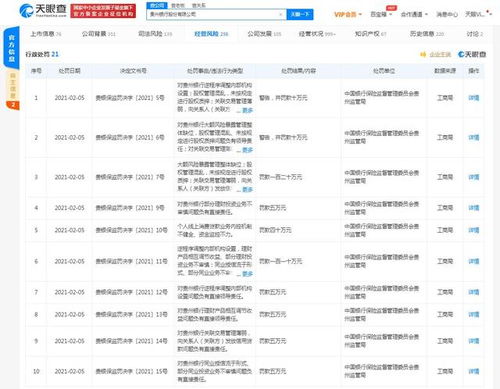Open 详情 for row 2
Image resolution: width=500 pixels, height=389 pixels.
coord(473,137)
